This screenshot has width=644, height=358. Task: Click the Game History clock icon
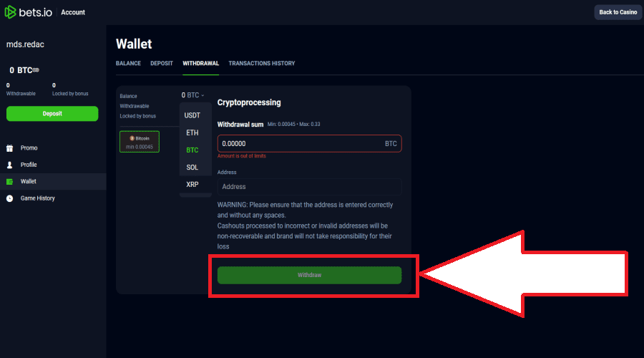click(9, 198)
